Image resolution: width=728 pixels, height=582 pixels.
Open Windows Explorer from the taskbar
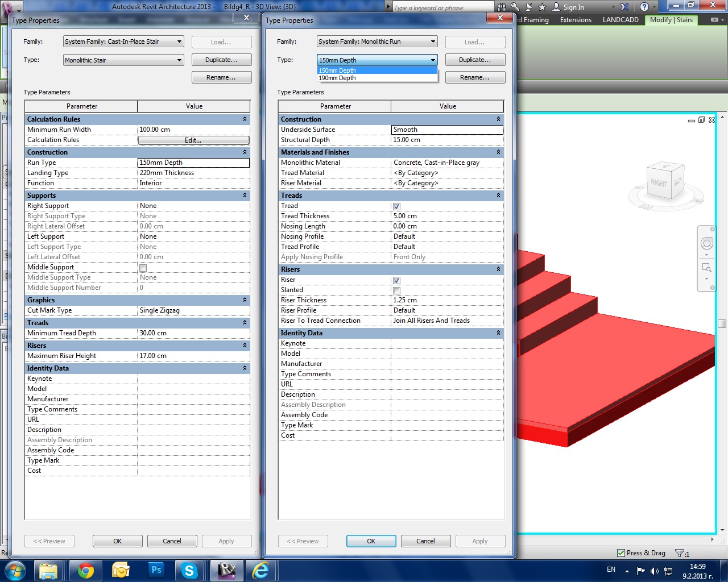click(x=49, y=570)
